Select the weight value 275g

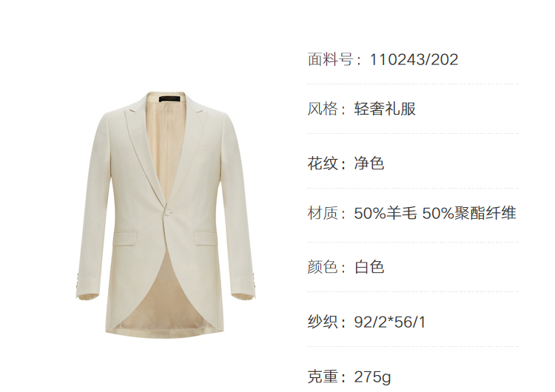point(372,377)
